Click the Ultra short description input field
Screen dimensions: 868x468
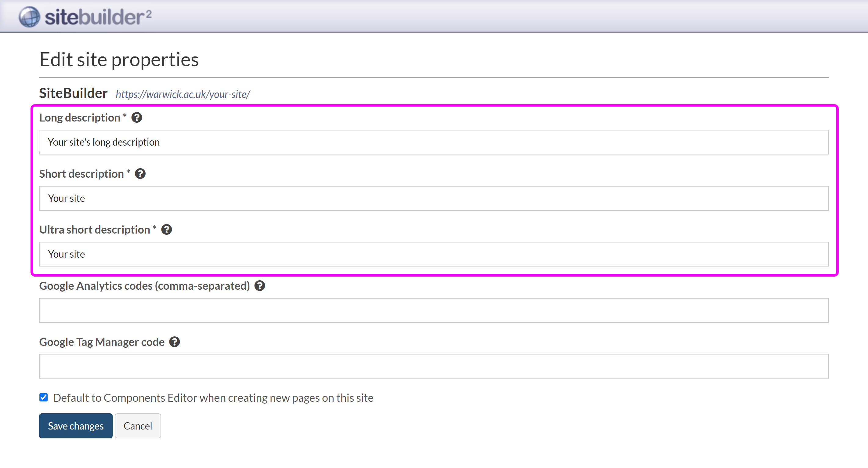(x=434, y=254)
